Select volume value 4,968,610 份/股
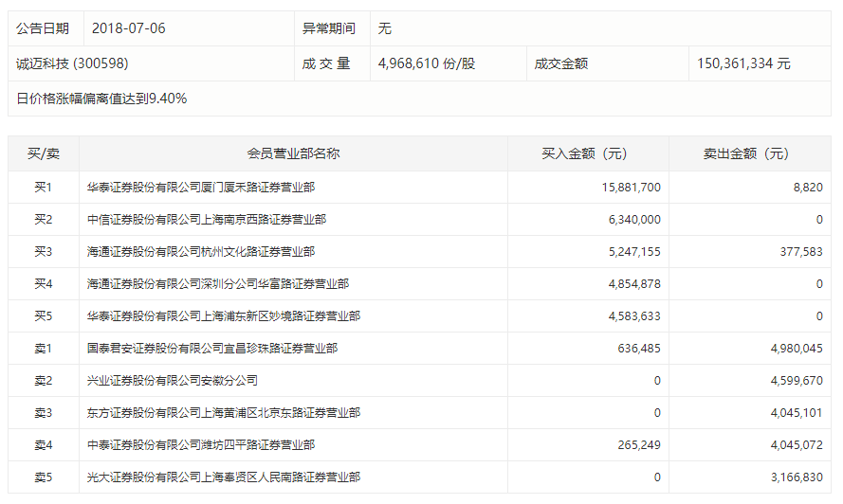The height and width of the screenshot is (504, 843). [427, 63]
